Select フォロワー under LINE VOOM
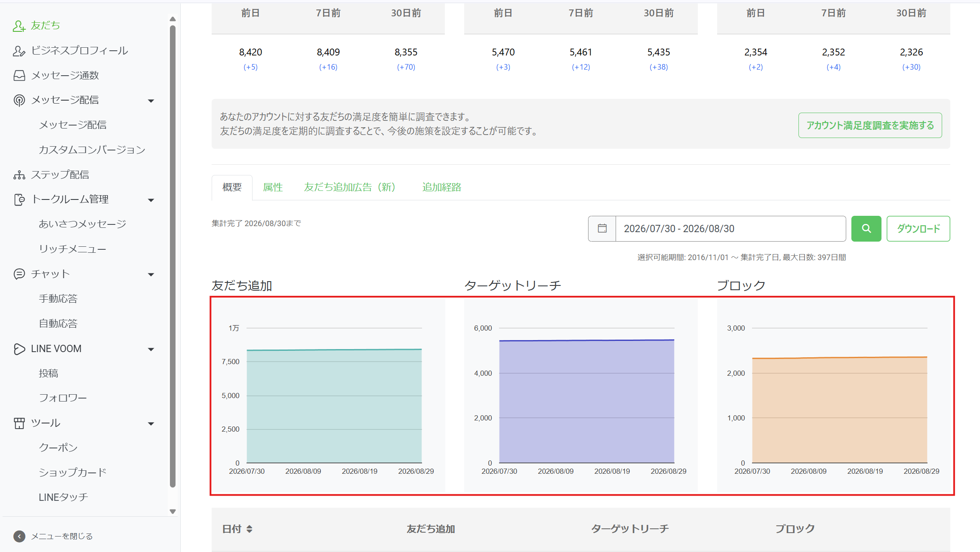 click(x=63, y=398)
